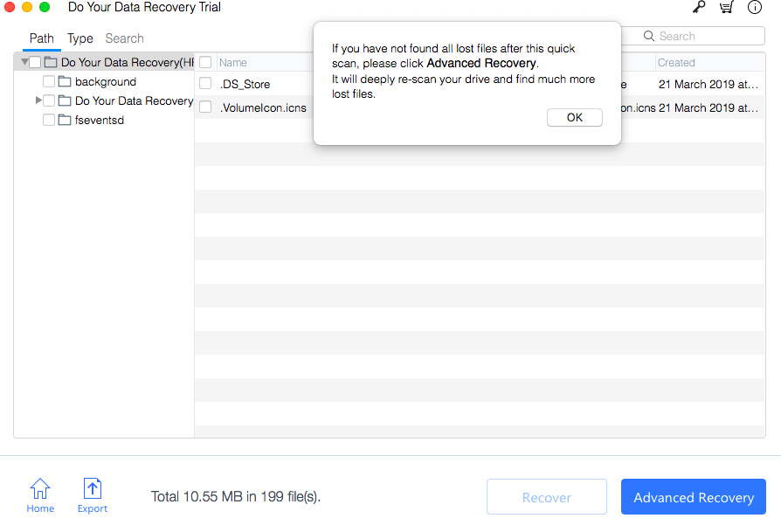Select the .VolumeIcon.icns file name
Screen dimensions: 781x532
pos(263,107)
